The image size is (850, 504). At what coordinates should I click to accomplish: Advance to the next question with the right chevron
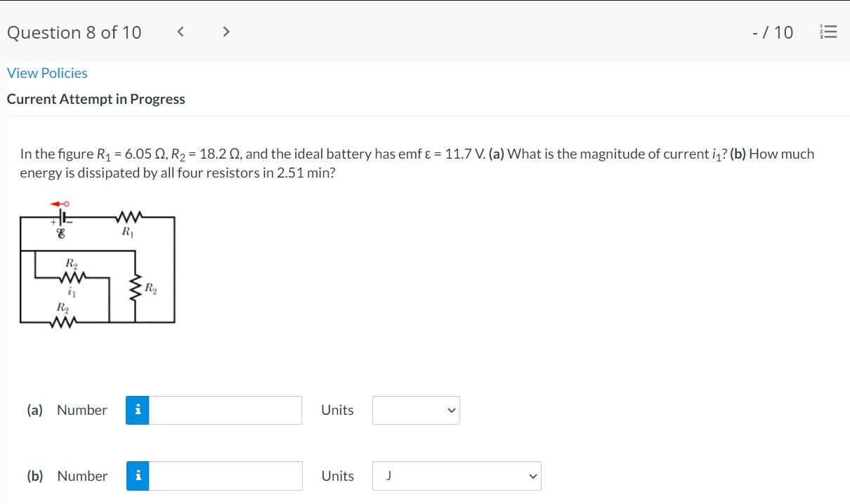(225, 32)
